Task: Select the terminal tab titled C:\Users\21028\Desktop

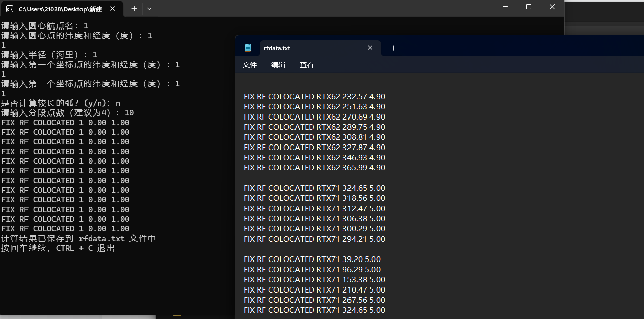Action: (x=62, y=9)
